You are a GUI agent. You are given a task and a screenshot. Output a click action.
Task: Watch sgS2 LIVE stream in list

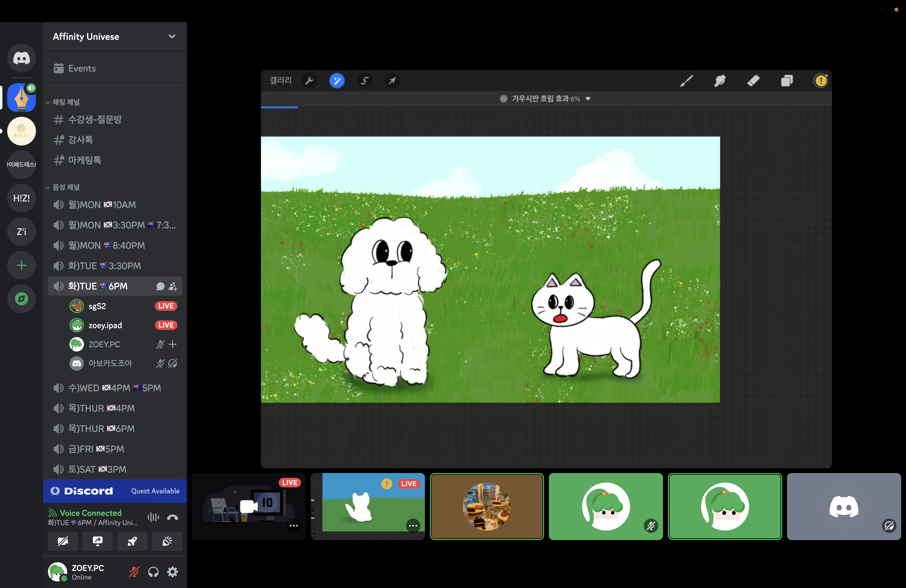(166, 306)
